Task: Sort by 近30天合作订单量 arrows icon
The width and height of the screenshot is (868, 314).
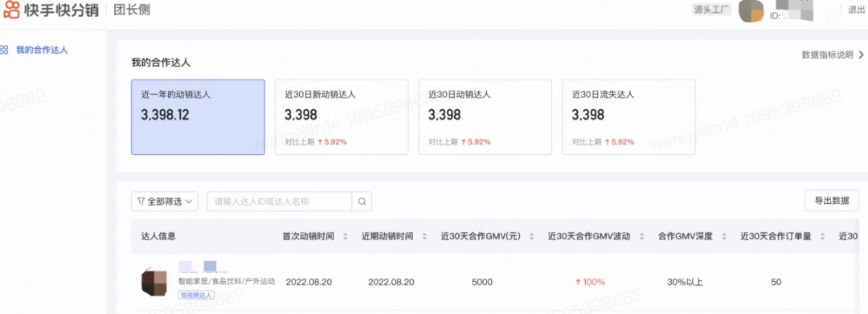Action: 823,237
